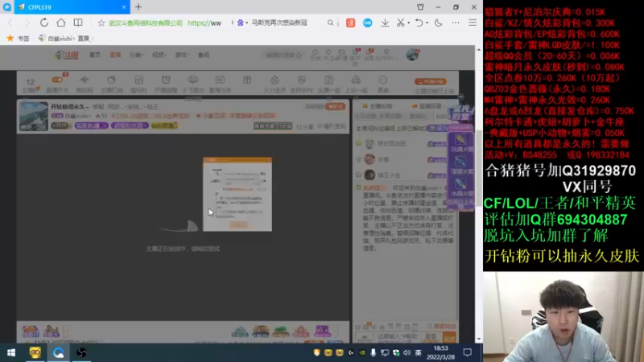Click the popup dialog orange title bar
Image resolution: width=644 pixels, height=362 pixels.
coord(237,159)
